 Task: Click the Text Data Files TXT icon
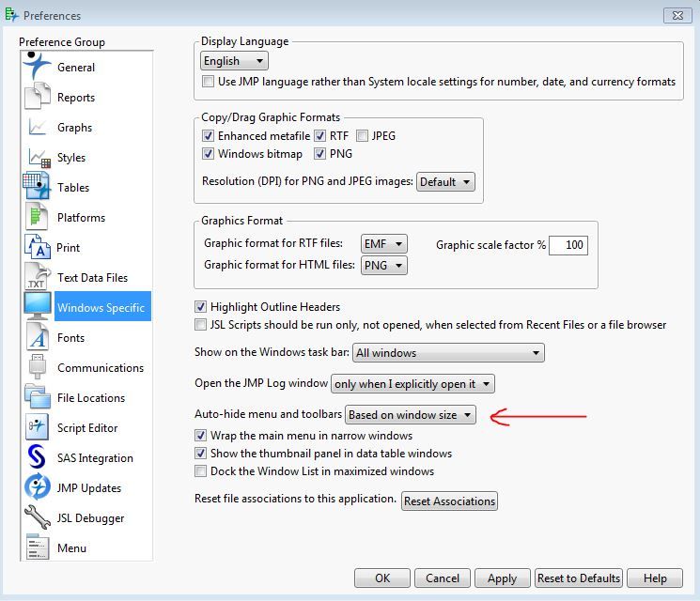pyautogui.click(x=37, y=277)
